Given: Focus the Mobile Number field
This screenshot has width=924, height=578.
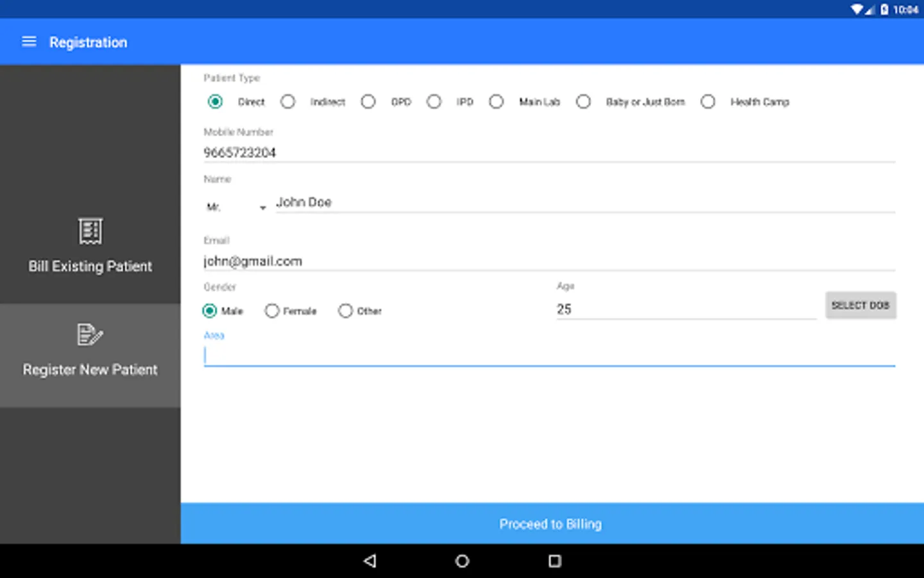Looking at the screenshot, I should [549, 152].
